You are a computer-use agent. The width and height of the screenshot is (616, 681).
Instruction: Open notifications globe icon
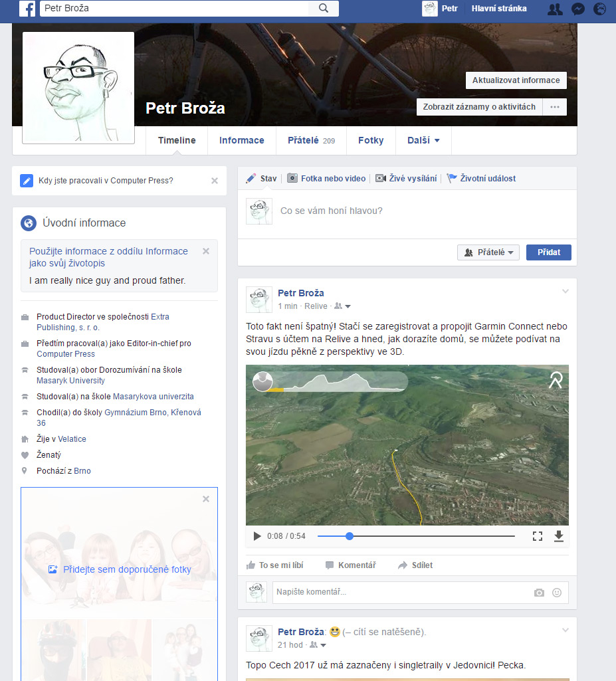(599, 9)
